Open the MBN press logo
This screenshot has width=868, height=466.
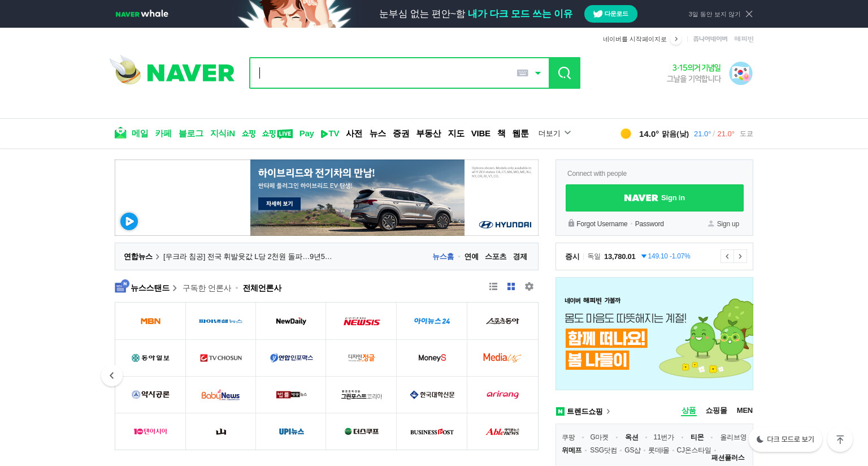[x=150, y=321]
